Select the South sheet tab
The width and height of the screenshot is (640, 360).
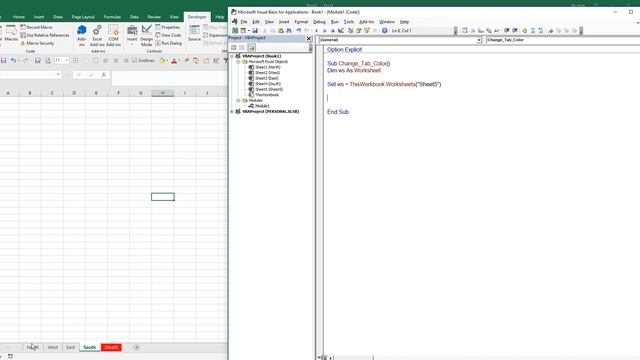89,347
